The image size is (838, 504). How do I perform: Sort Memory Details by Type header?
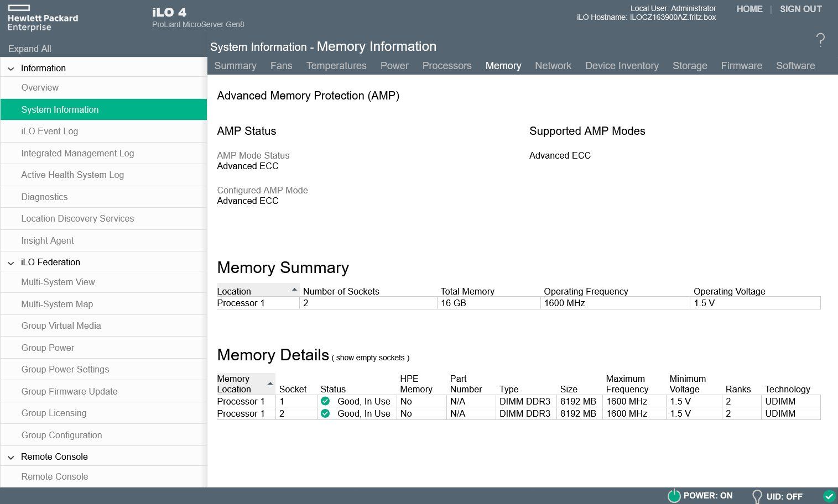pos(509,389)
